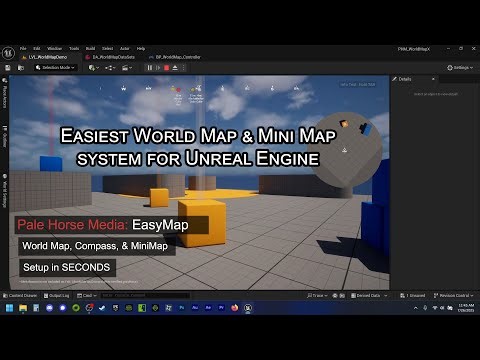This screenshot has width=480, height=360.
Task: Open After Effects from the taskbar
Action: tap(208, 308)
